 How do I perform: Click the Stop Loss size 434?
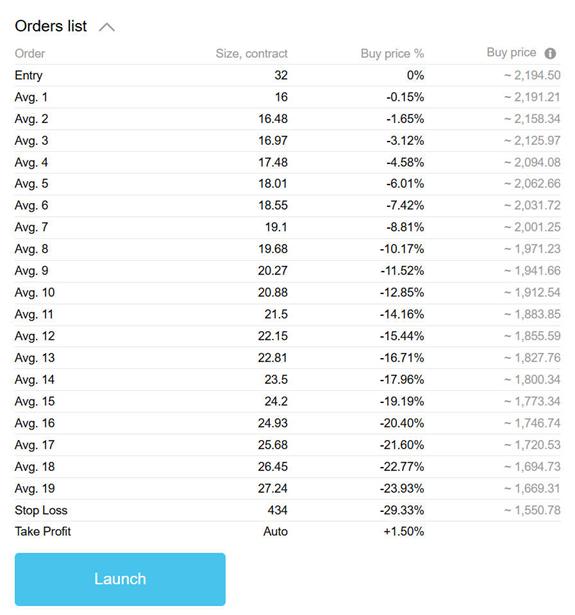pyautogui.click(x=278, y=510)
